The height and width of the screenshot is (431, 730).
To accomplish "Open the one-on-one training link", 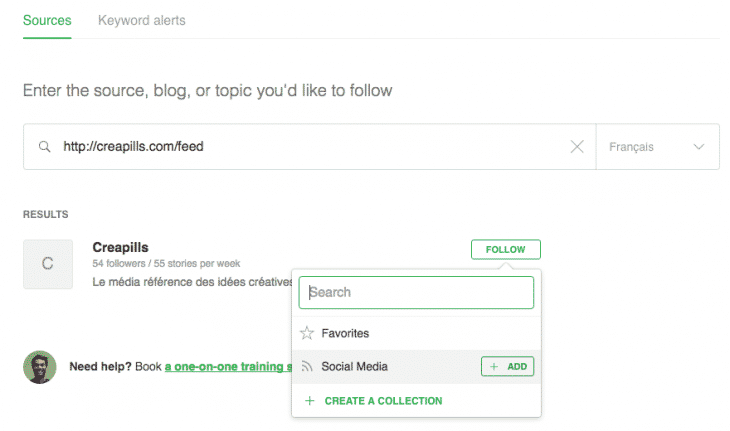I will coord(228,367).
